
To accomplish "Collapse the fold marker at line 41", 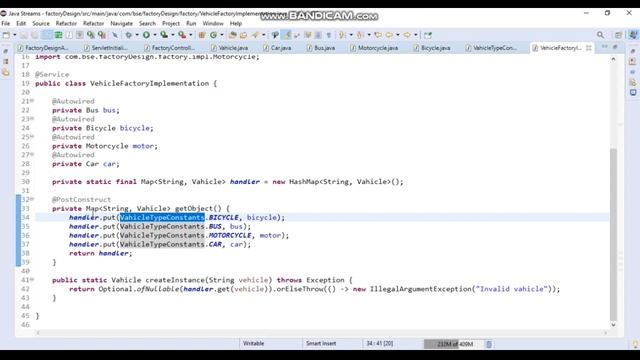I will pyautogui.click(x=32, y=280).
